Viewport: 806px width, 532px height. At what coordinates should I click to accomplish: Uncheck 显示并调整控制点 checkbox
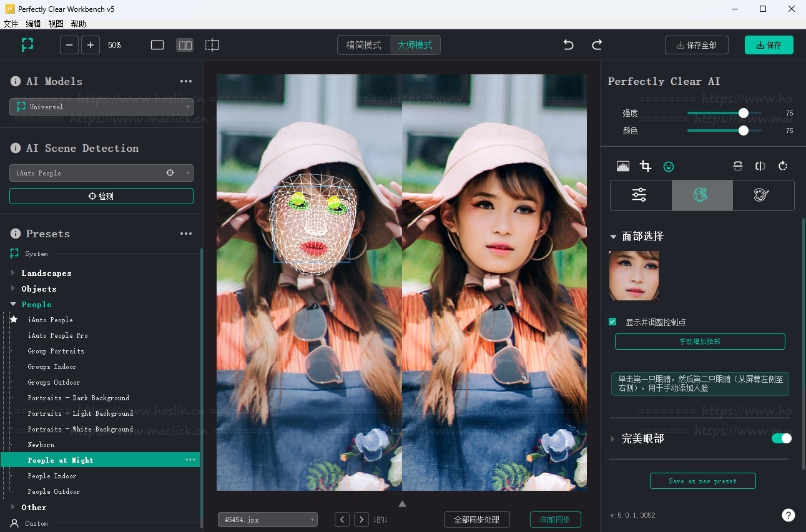[612, 322]
